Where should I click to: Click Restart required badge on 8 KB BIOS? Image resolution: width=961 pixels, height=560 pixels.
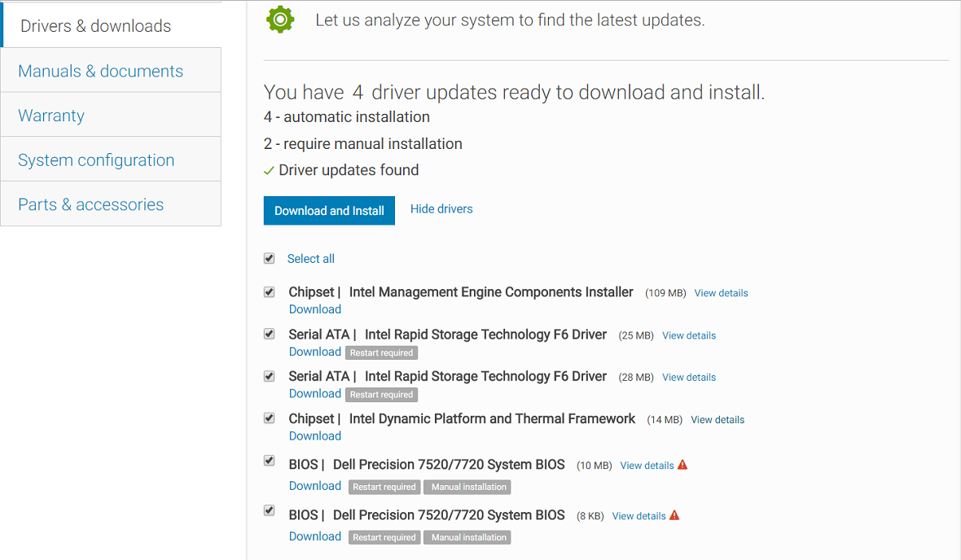point(384,537)
